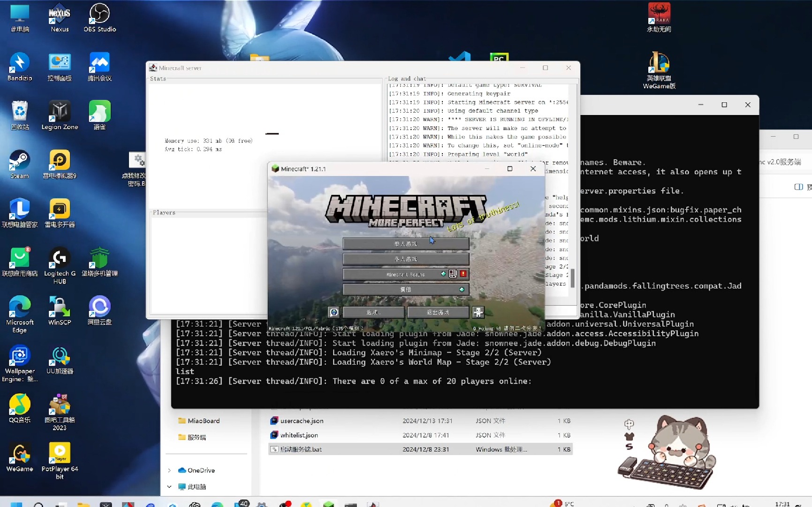Select the whitelist.json file

click(420, 435)
